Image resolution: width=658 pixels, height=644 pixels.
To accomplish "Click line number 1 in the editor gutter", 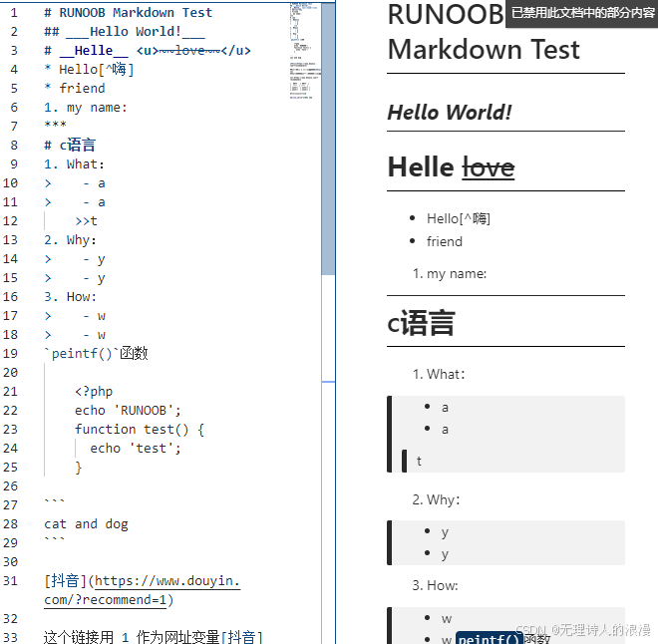I will click(x=14, y=13).
